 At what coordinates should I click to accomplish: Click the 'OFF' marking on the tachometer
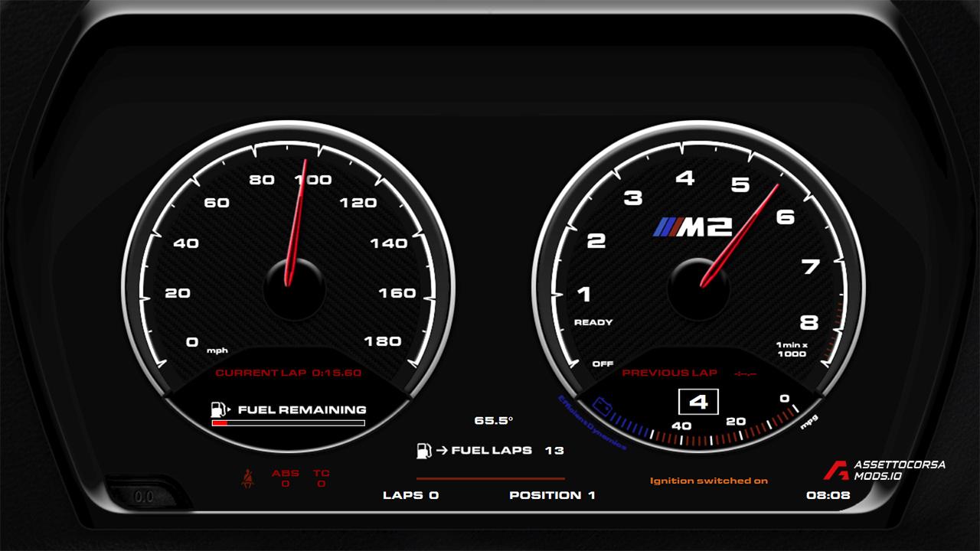[x=603, y=364]
